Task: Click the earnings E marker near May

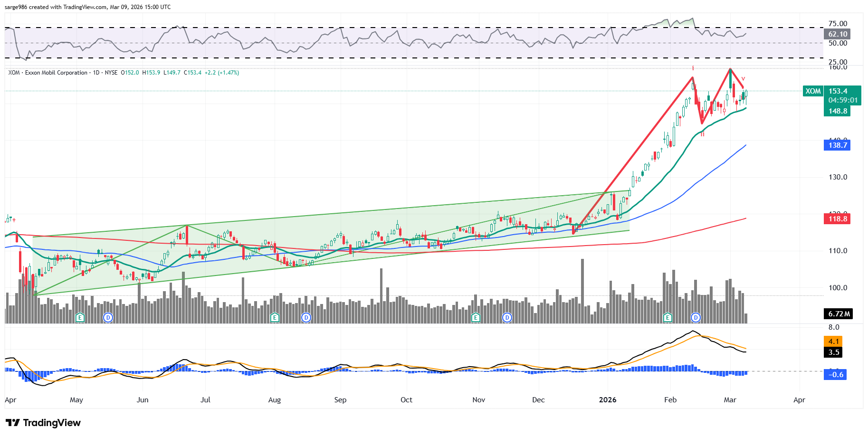Action: 80,317
